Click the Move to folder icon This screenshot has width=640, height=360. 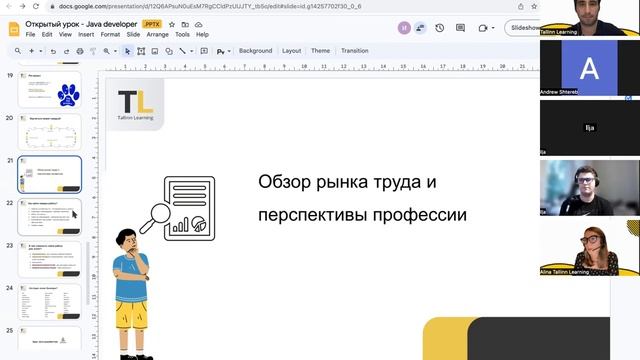pyautogui.click(x=185, y=24)
